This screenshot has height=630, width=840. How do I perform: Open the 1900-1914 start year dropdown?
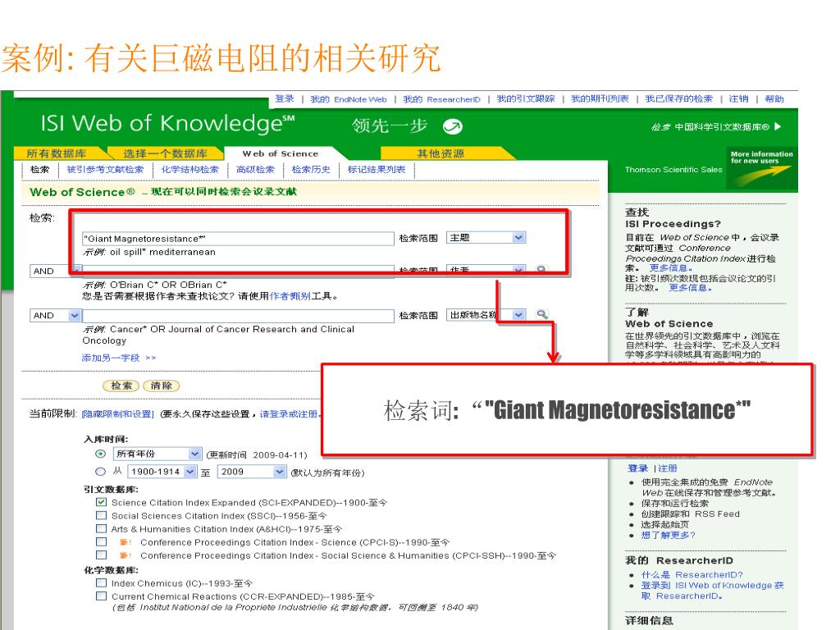(162, 472)
